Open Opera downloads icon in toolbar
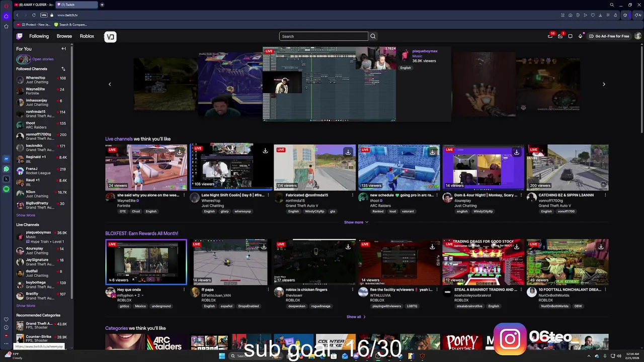This screenshot has width=644, height=362. (600, 15)
